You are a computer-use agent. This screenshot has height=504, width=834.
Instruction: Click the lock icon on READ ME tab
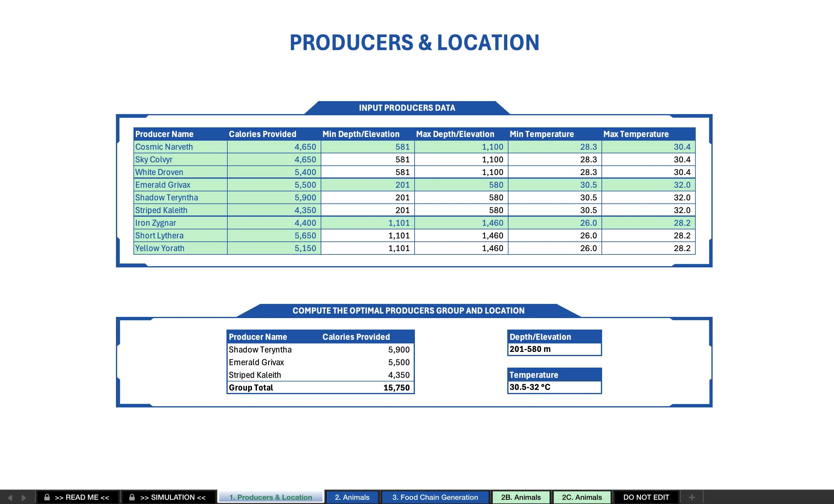47,497
